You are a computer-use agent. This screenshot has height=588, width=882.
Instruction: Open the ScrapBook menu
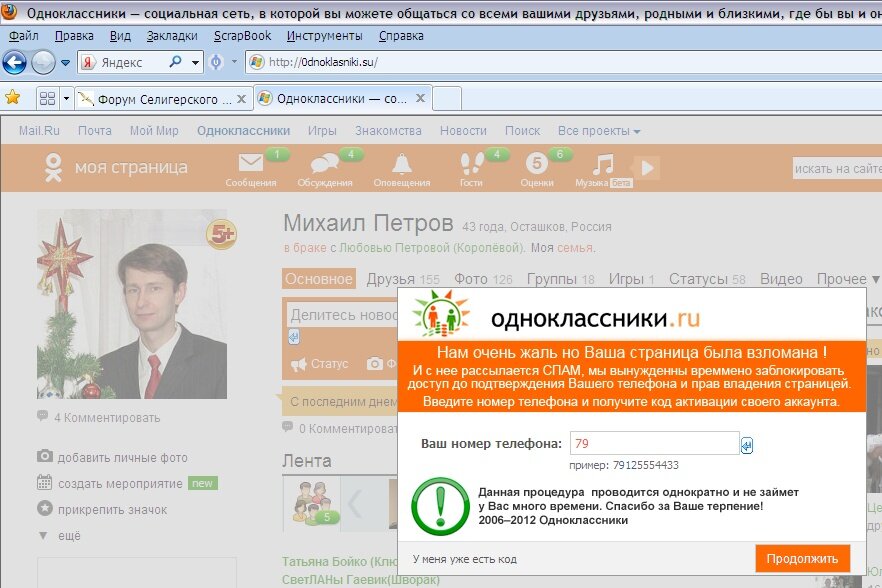pyautogui.click(x=242, y=36)
